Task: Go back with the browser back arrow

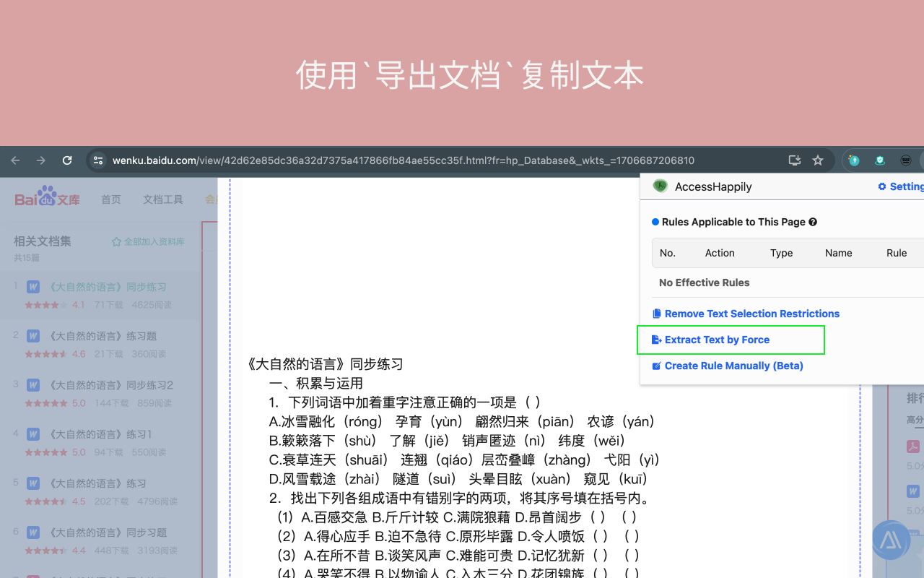Action: [15, 160]
